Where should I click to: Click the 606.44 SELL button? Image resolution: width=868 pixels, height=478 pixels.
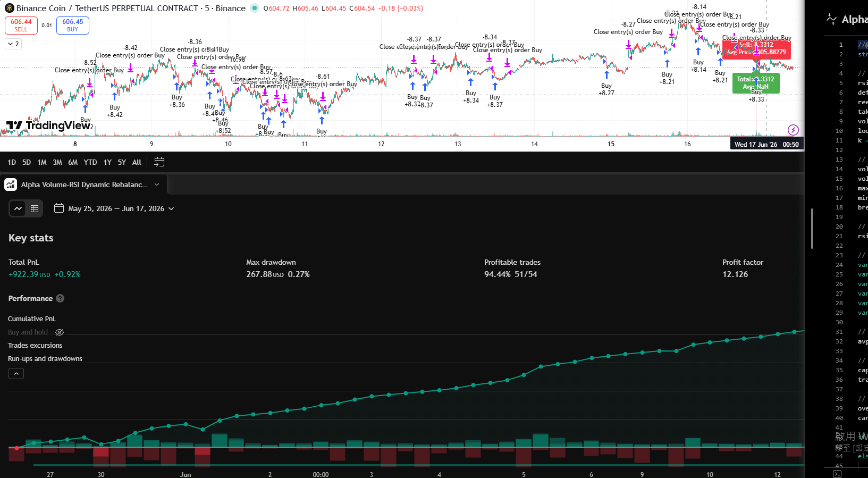[x=21, y=26]
